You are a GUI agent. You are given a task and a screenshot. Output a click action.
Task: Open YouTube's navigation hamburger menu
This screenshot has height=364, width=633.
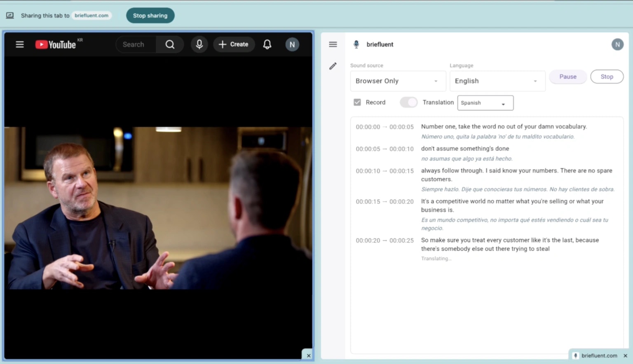pyautogui.click(x=19, y=44)
